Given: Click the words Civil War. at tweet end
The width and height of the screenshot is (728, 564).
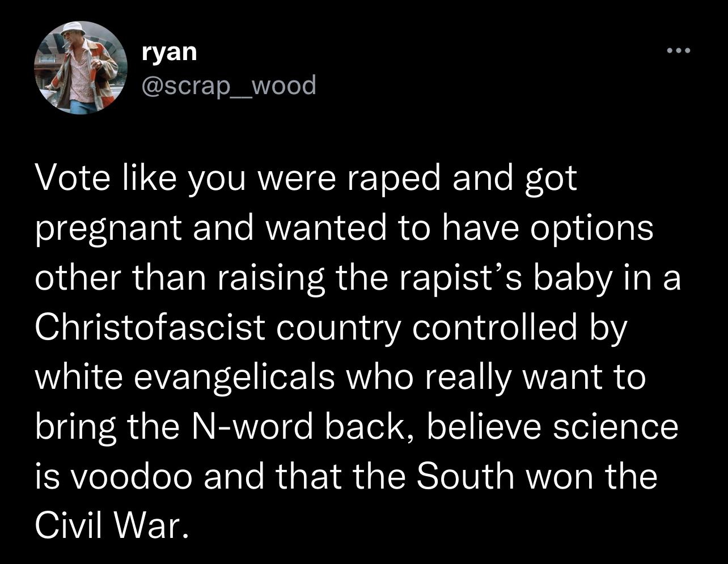Looking at the screenshot, I should tap(111, 525).
